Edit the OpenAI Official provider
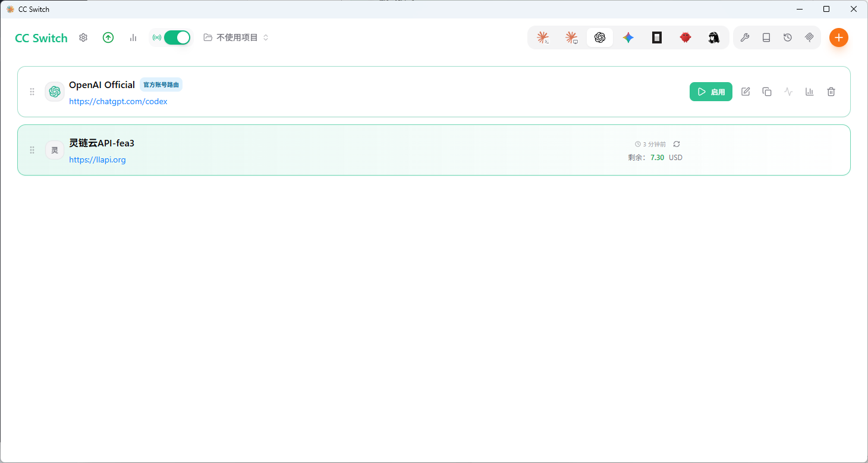This screenshot has width=868, height=463. coord(746,92)
